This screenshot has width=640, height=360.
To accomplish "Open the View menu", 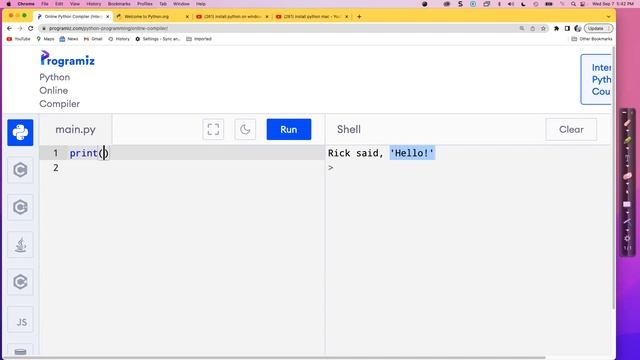I will pos(75,4).
